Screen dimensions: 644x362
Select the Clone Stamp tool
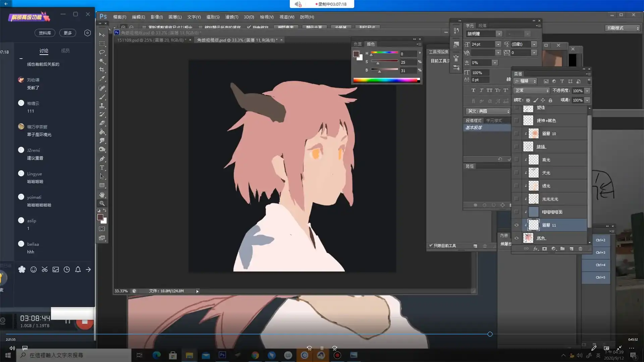102,106
